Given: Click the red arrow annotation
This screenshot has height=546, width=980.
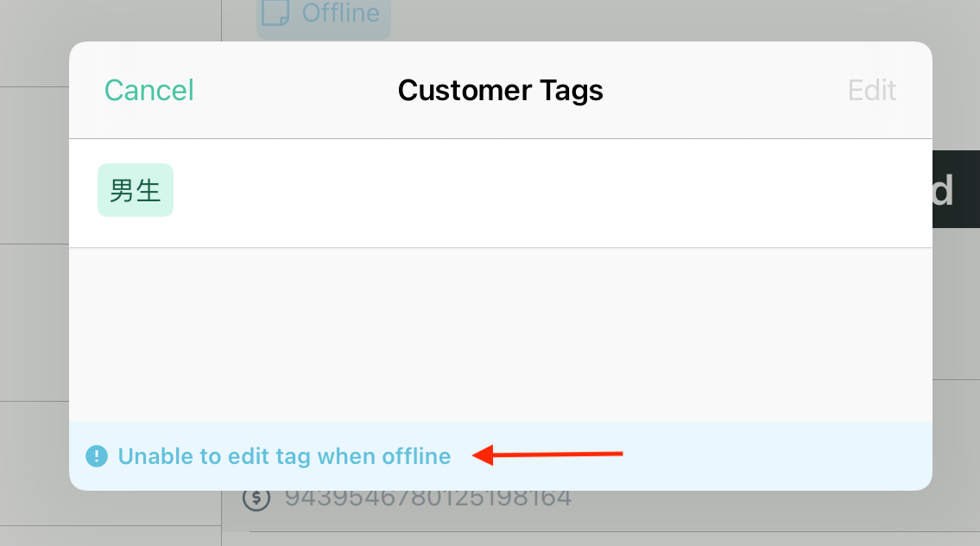Looking at the screenshot, I should [547, 454].
